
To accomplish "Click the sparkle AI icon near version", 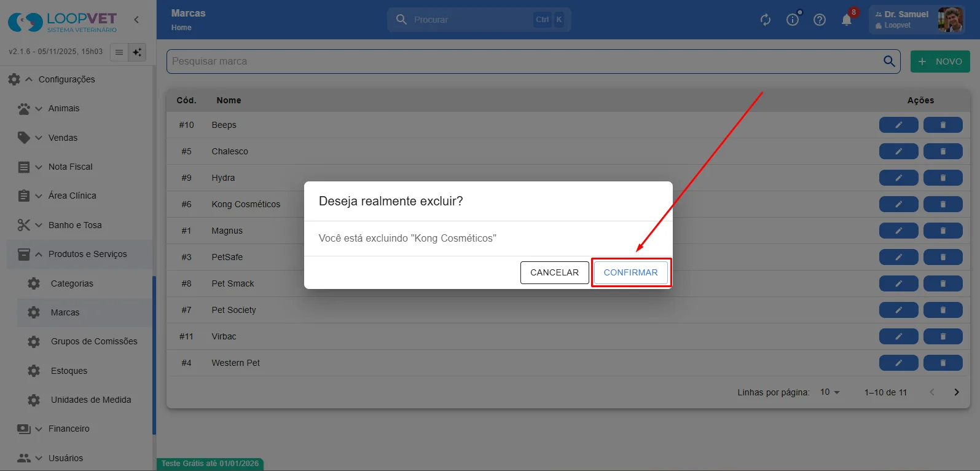I will (138, 52).
